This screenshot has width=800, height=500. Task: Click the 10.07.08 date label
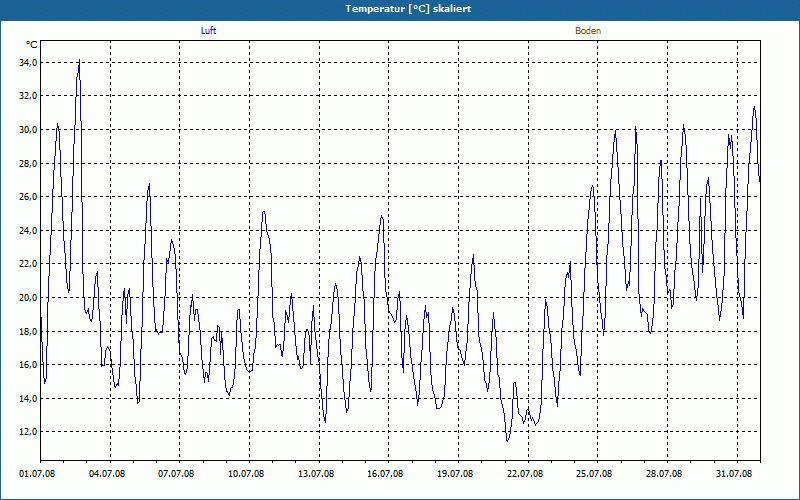coord(246,474)
